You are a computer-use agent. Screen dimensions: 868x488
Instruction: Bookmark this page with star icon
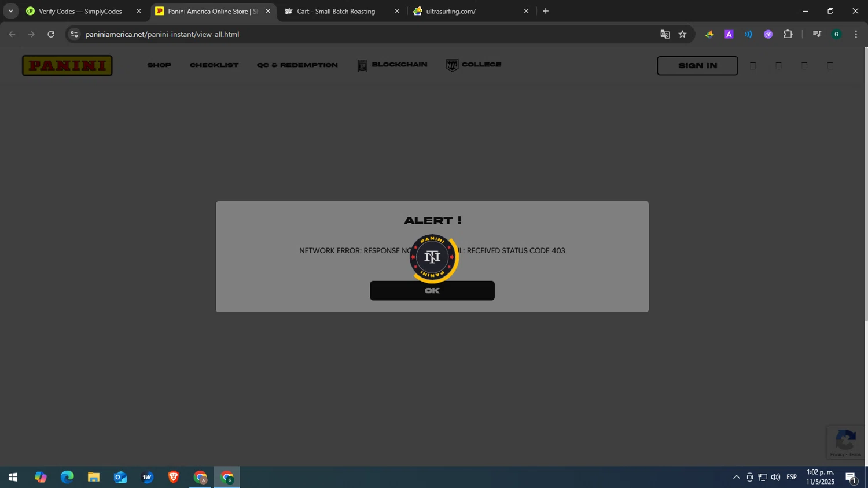pyautogui.click(x=683, y=34)
